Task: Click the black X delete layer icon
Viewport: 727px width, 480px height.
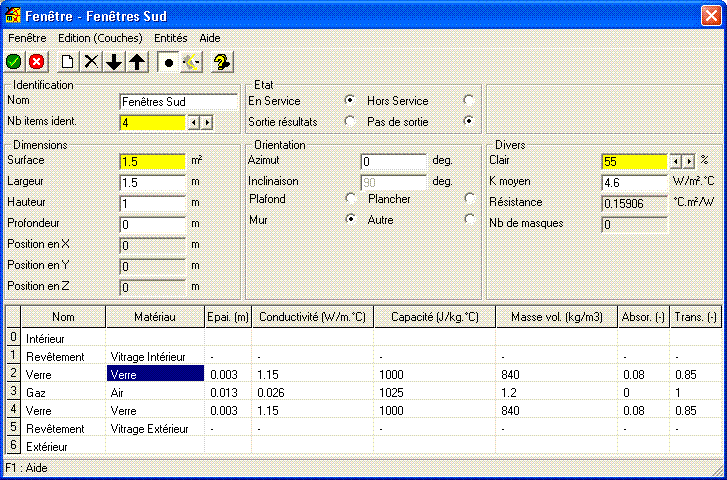Action: (91, 62)
